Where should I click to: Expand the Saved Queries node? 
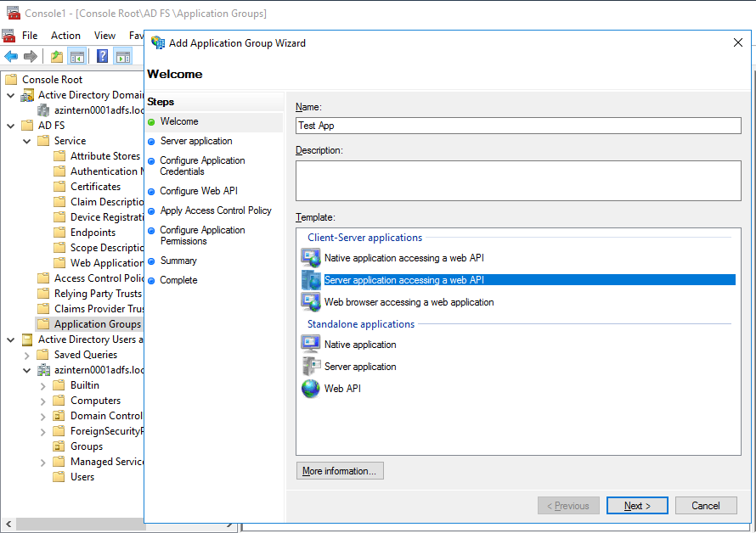(x=27, y=355)
